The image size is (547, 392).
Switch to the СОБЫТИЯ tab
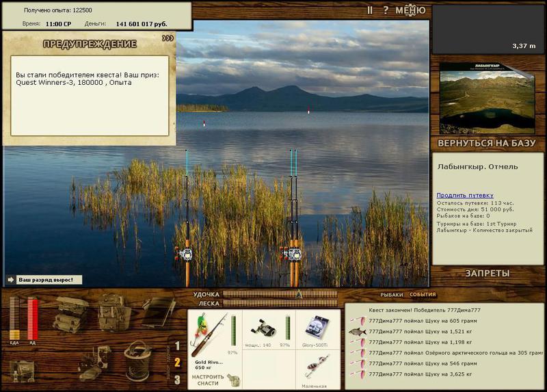tap(423, 294)
